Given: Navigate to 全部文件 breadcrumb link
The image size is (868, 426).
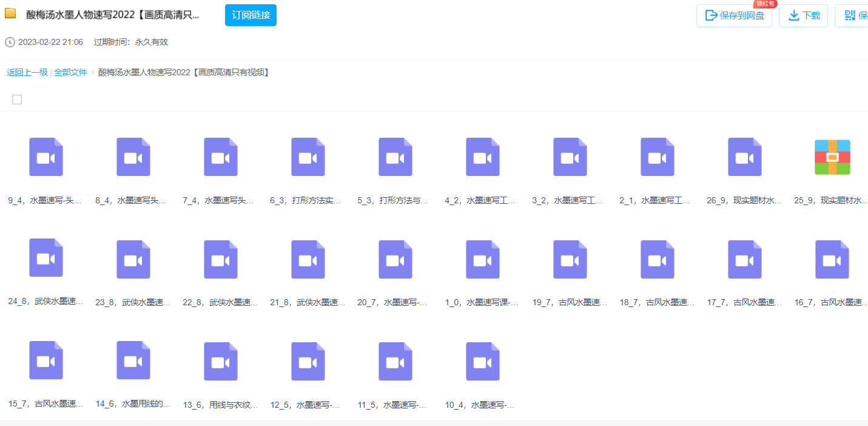Looking at the screenshot, I should (70, 72).
